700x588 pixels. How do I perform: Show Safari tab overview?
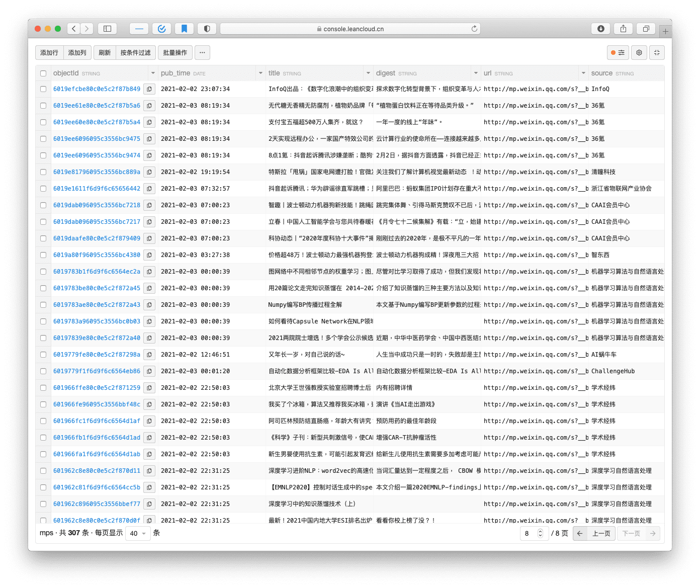646,29
